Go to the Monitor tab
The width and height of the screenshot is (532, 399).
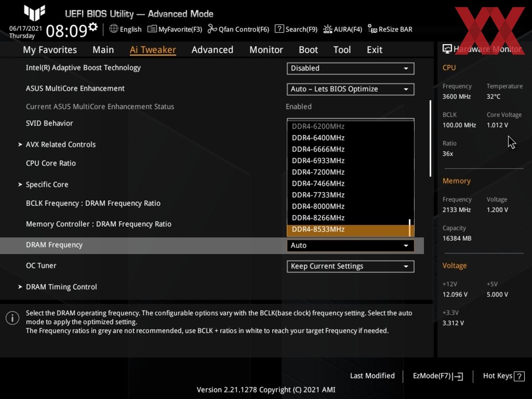[x=266, y=50]
